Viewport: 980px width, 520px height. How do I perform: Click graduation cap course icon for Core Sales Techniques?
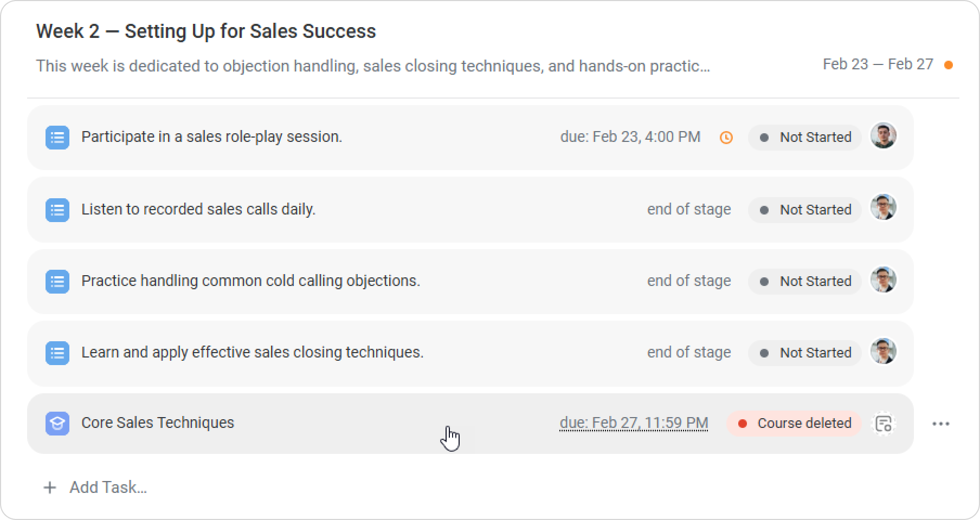[x=57, y=424]
